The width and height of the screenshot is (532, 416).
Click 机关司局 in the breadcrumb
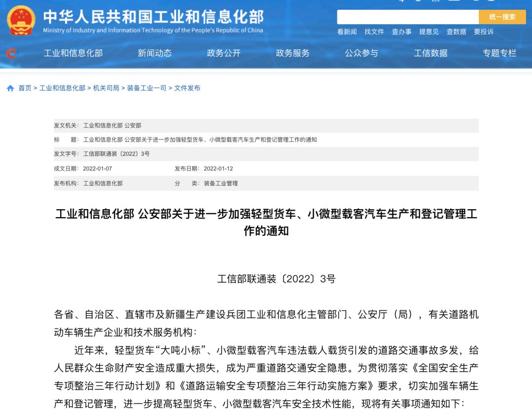click(x=106, y=88)
